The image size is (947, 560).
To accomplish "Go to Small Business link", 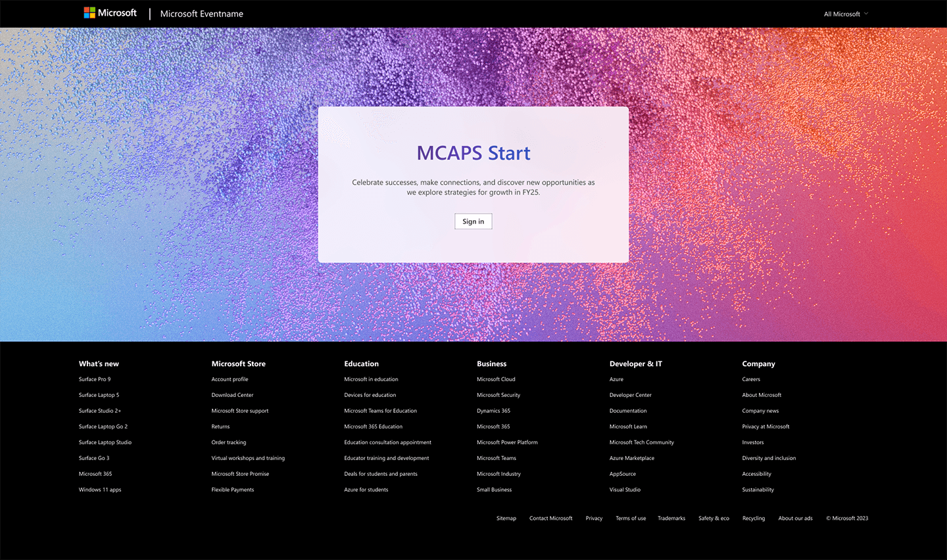I will pos(494,490).
